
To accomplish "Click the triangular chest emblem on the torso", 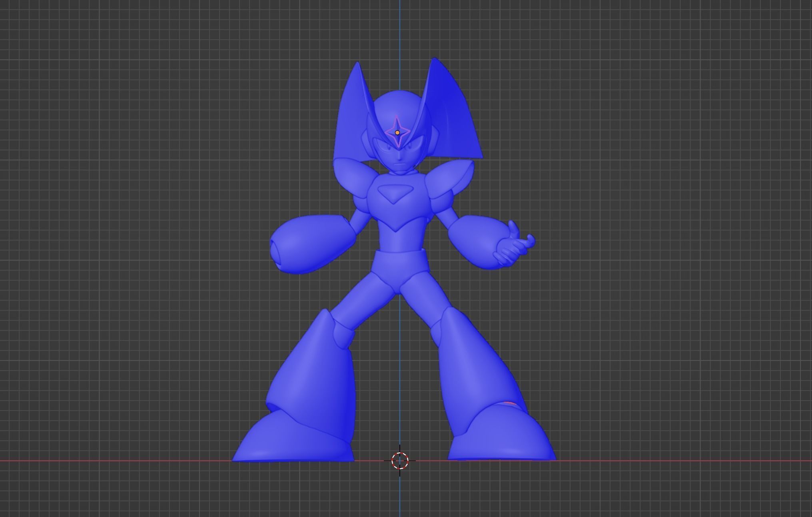I will (x=395, y=194).
